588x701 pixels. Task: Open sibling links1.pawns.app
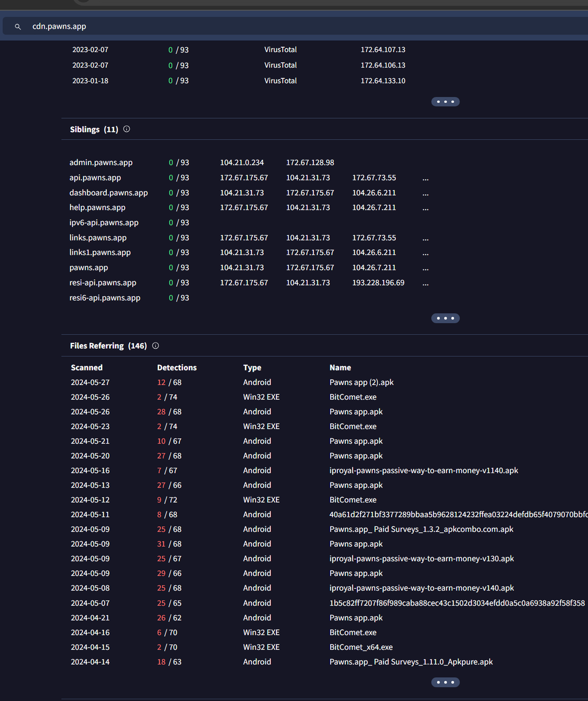point(100,252)
